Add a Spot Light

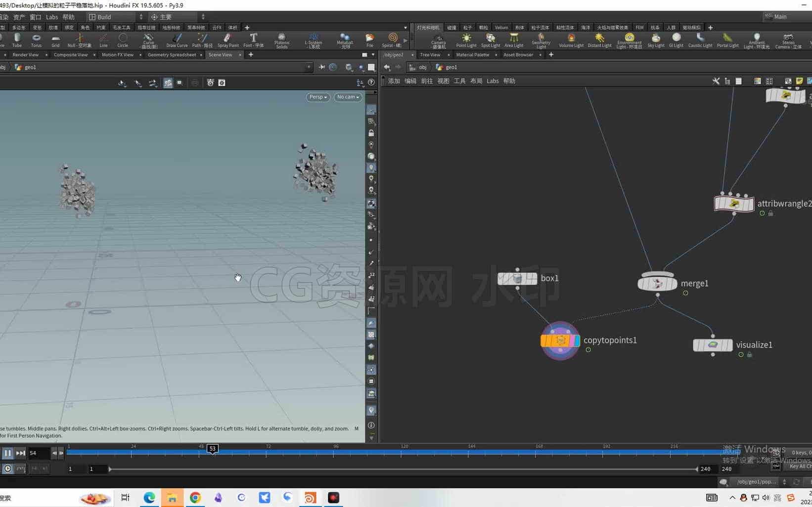491,41
